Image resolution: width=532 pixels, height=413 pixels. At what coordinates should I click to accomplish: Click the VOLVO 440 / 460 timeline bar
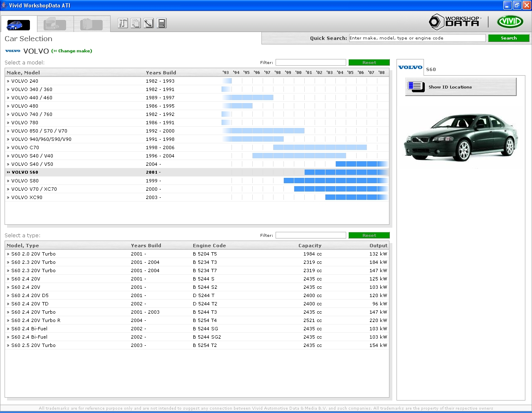pyautogui.click(x=248, y=98)
